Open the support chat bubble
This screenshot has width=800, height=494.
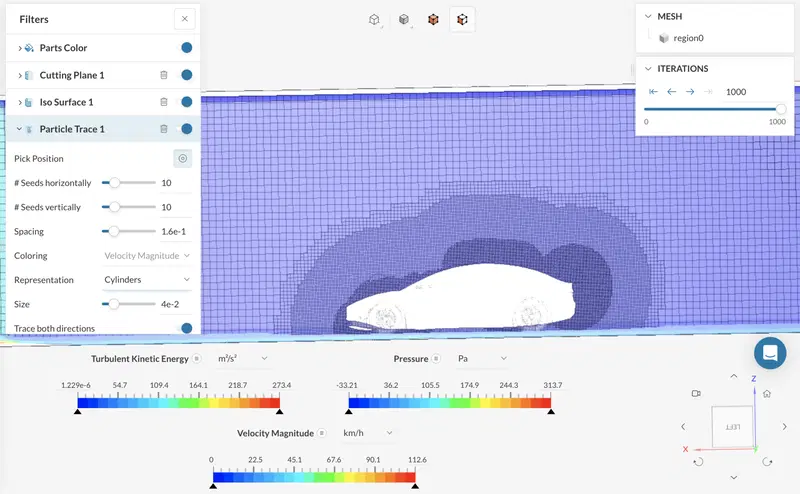coord(770,353)
